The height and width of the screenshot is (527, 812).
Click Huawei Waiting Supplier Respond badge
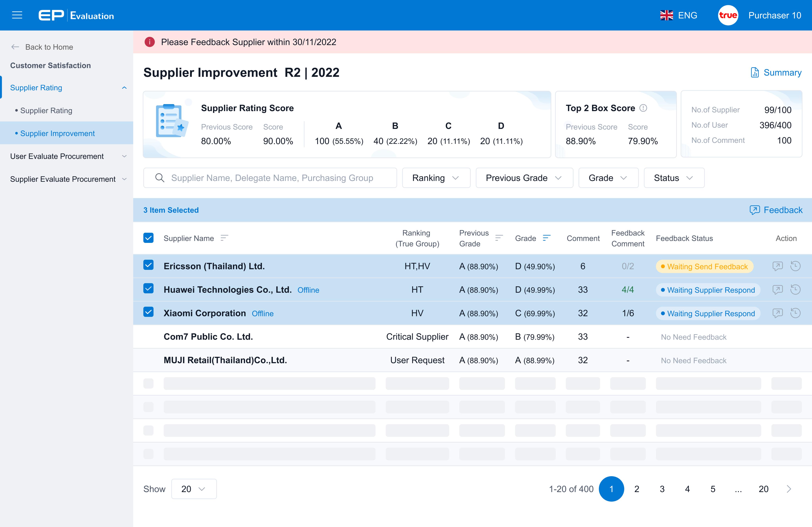pos(708,290)
